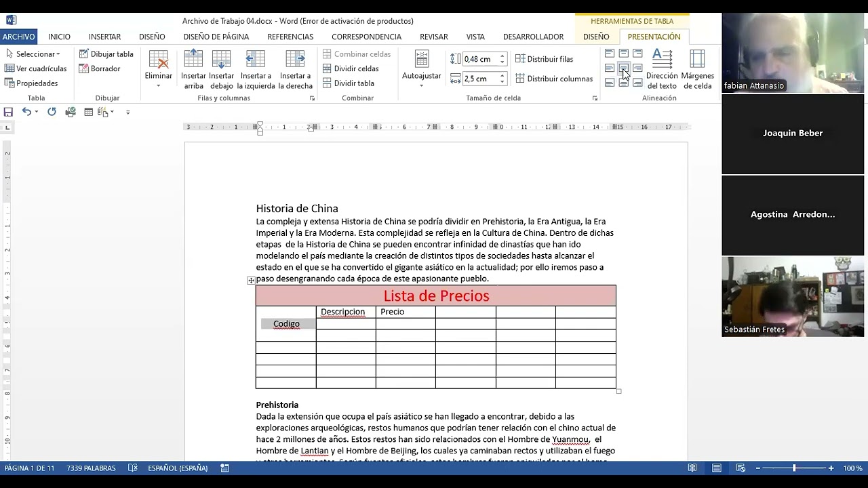Click Insertar a la derecha
The width and height of the screenshot is (868, 488).
point(295,69)
